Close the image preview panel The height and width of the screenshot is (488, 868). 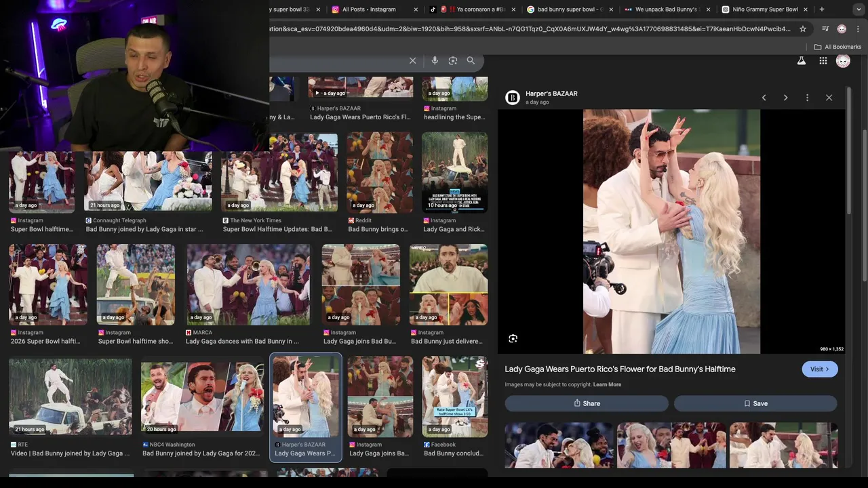click(829, 98)
